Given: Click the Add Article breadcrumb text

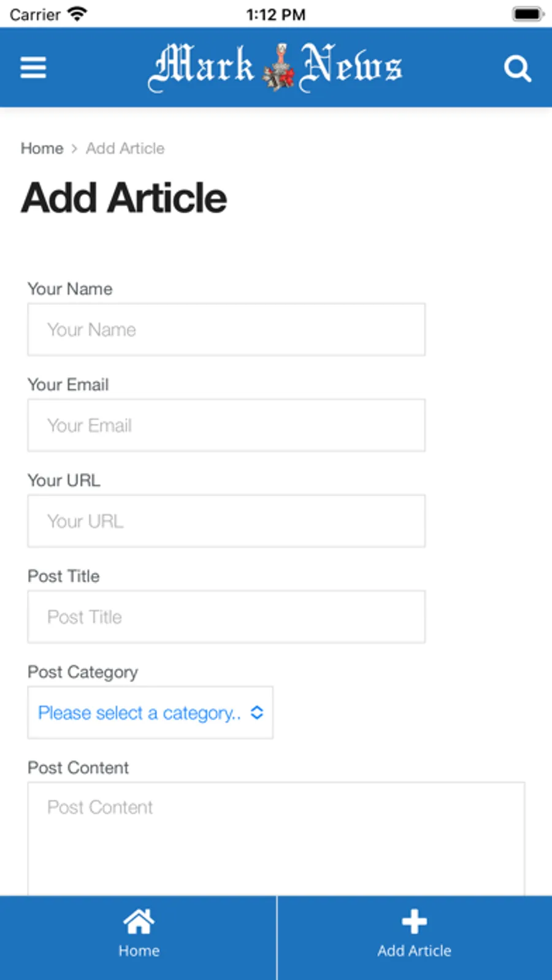Looking at the screenshot, I should click(x=125, y=148).
